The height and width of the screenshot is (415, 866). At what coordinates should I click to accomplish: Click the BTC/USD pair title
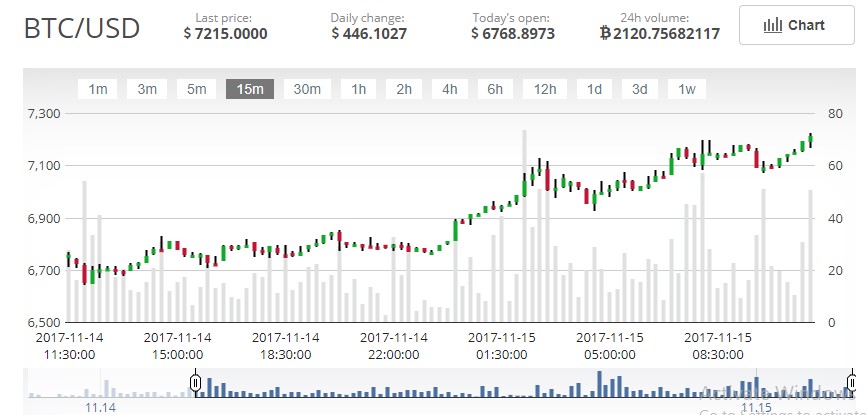click(x=82, y=29)
